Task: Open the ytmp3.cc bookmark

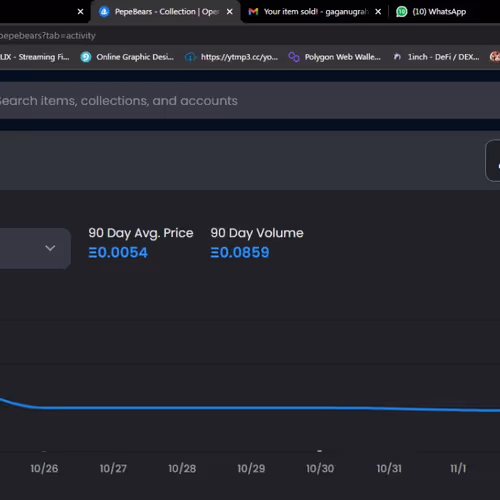Action: coord(232,57)
